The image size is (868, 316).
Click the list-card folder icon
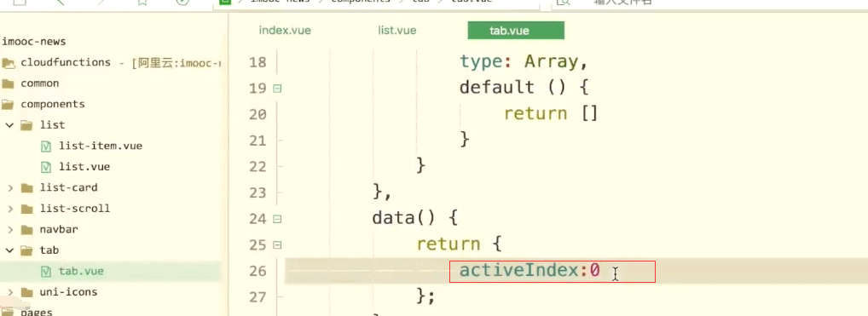(x=26, y=187)
